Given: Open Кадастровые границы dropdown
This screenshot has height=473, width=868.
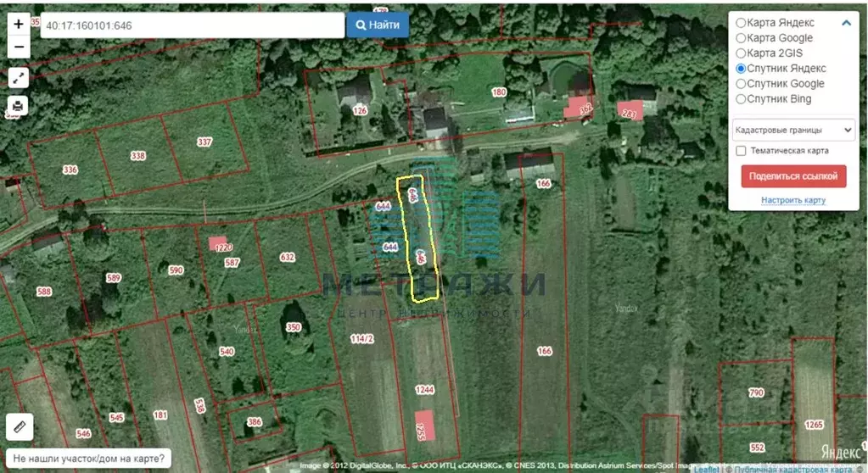Looking at the screenshot, I should (x=793, y=130).
